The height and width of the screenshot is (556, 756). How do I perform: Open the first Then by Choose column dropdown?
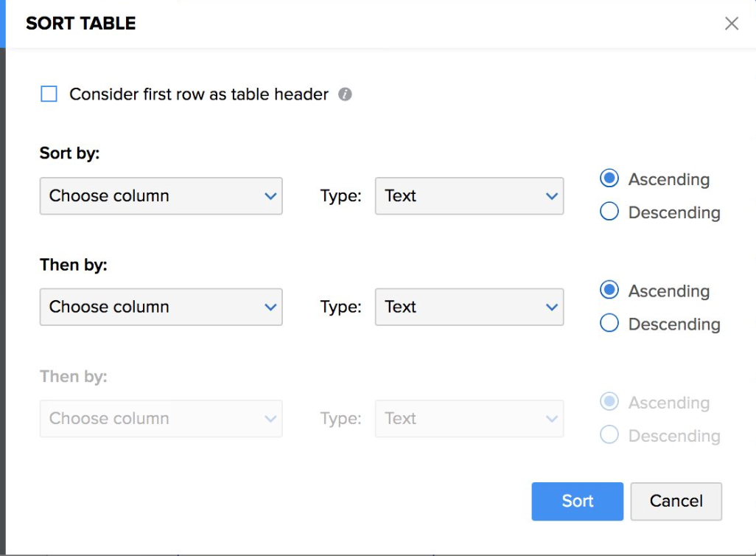(161, 307)
